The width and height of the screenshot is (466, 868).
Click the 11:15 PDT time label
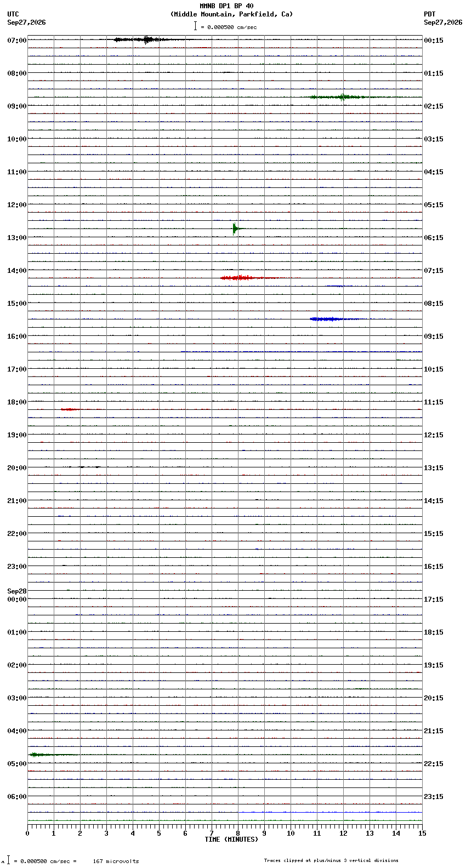(x=434, y=402)
